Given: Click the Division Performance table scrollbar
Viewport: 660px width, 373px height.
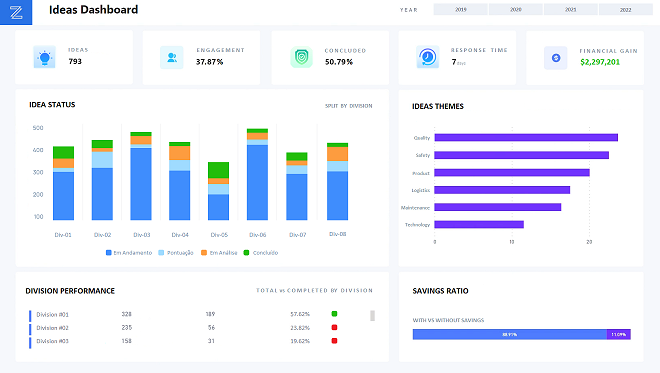Looking at the screenshot, I should (x=373, y=316).
